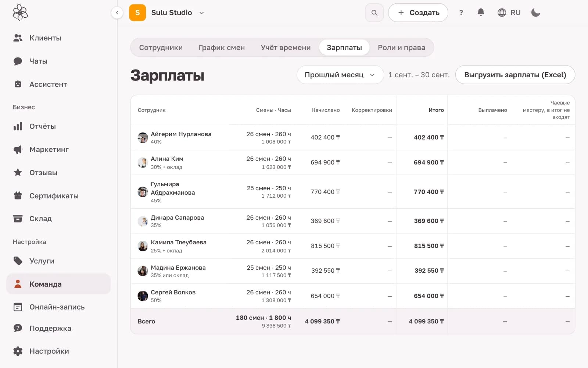Click Алина Ким's avatar
This screenshot has width=588, height=368.
point(143,162)
